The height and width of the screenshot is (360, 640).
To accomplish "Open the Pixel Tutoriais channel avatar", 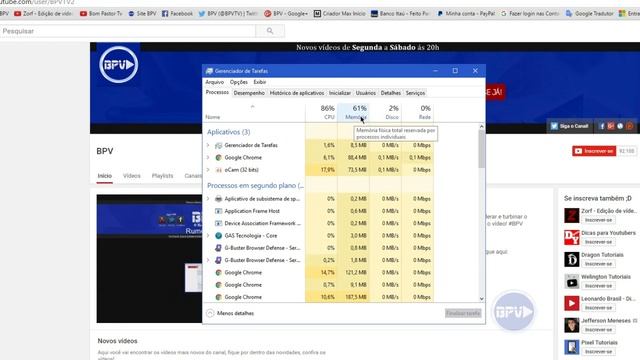I will click(571, 347).
